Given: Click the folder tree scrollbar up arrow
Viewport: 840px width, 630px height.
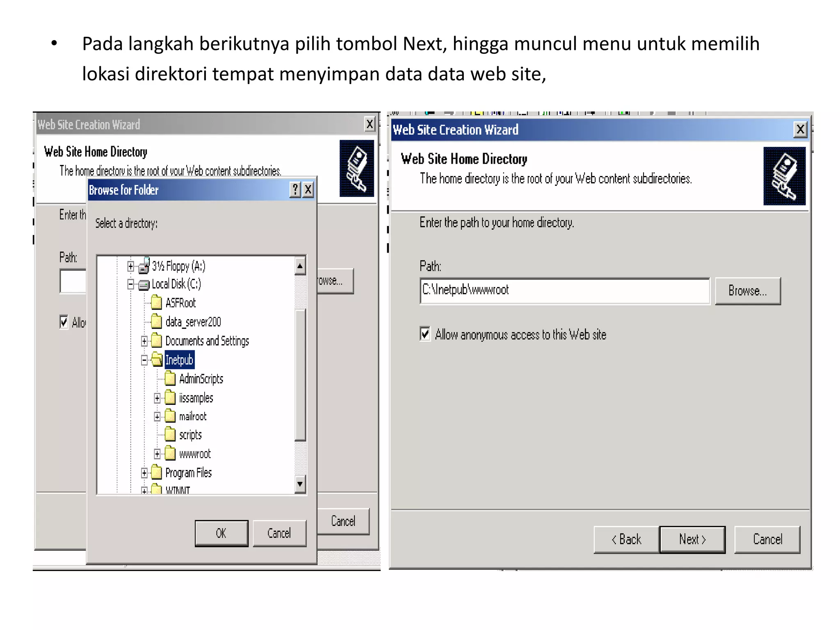Looking at the screenshot, I should [x=300, y=266].
